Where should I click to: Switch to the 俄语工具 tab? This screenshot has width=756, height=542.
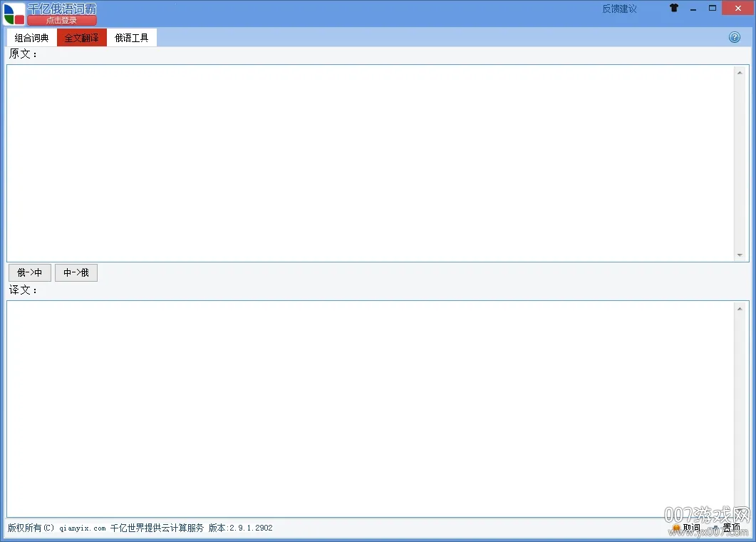coord(131,37)
